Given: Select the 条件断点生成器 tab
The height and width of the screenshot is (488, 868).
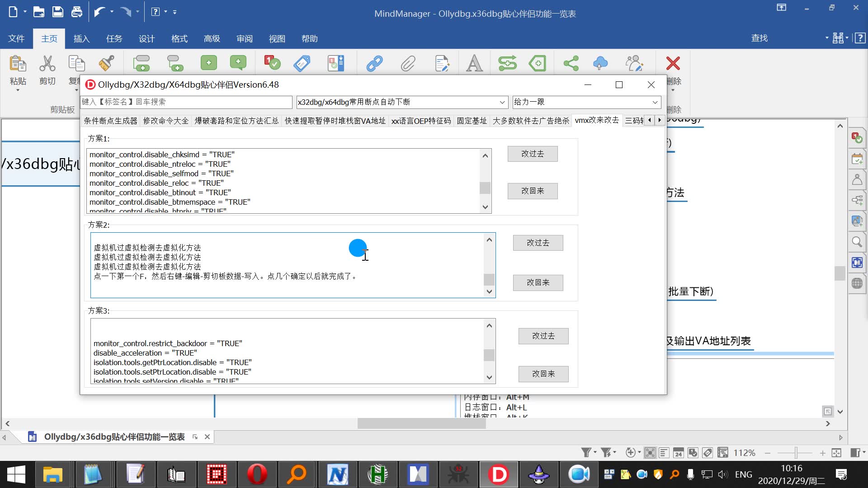Looking at the screenshot, I should (x=110, y=121).
